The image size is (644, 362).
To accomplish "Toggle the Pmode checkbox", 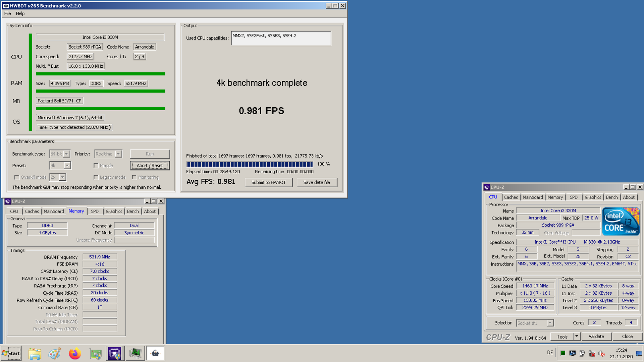I will tap(96, 166).
